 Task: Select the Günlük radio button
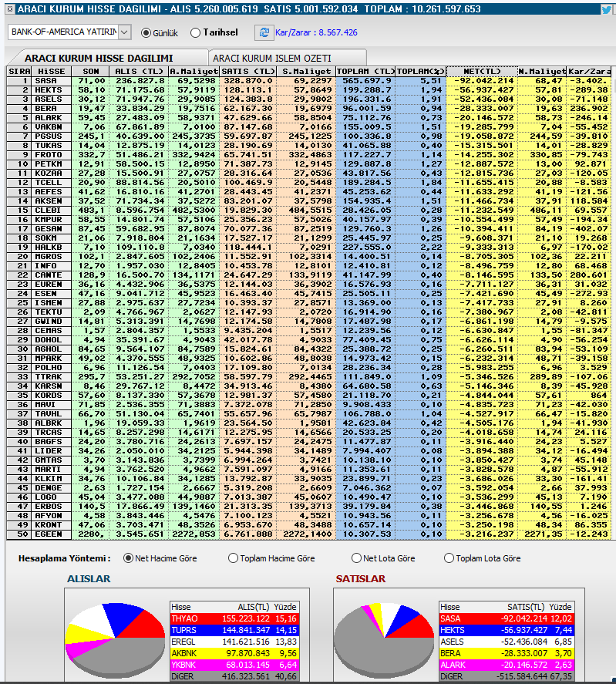(146, 32)
